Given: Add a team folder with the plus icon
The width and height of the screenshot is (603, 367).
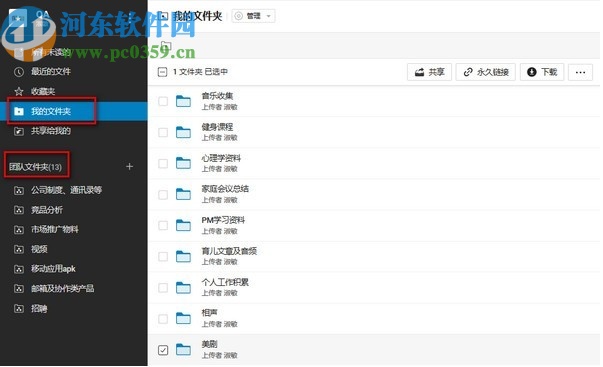Looking at the screenshot, I should pyautogui.click(x=130, y=167).
